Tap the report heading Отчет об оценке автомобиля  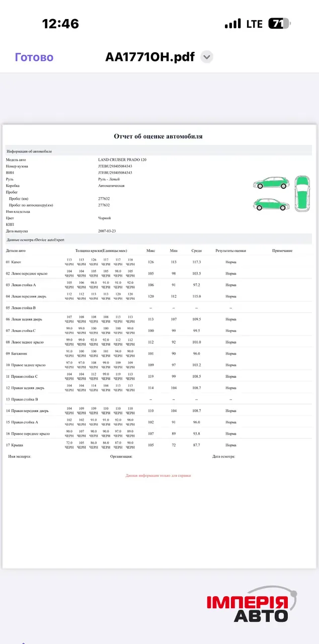(158, 136)
